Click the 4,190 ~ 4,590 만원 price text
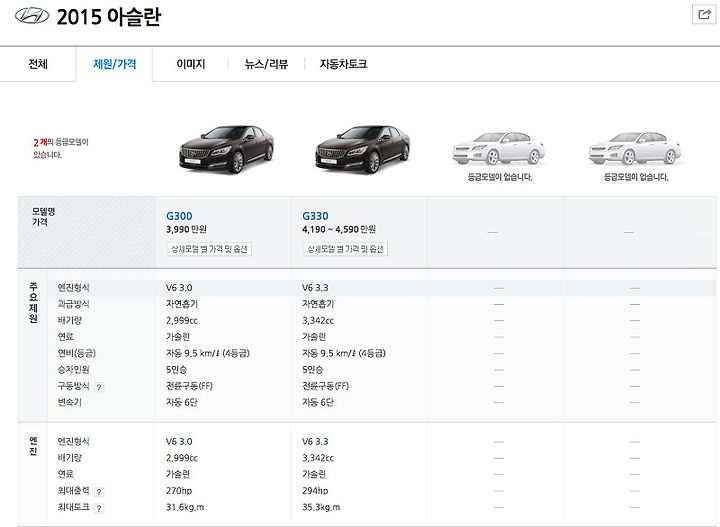The width and height of the screenshot is (720, 527). coord(339,229)
